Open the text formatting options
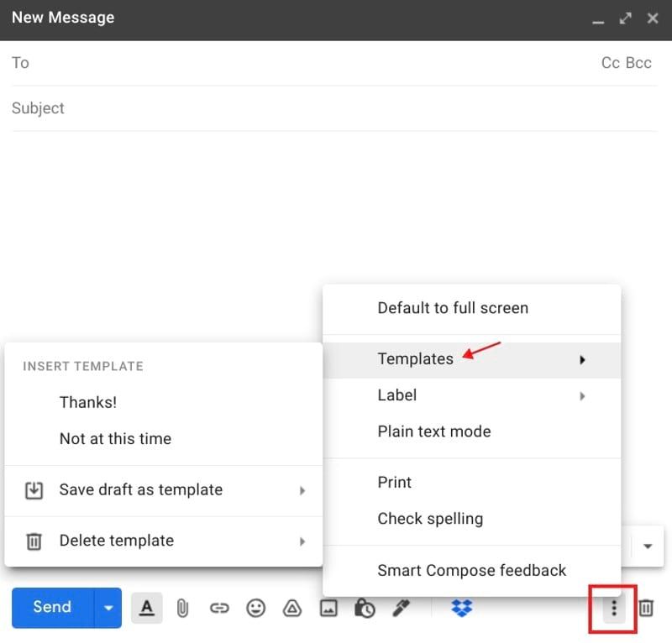 146,608
